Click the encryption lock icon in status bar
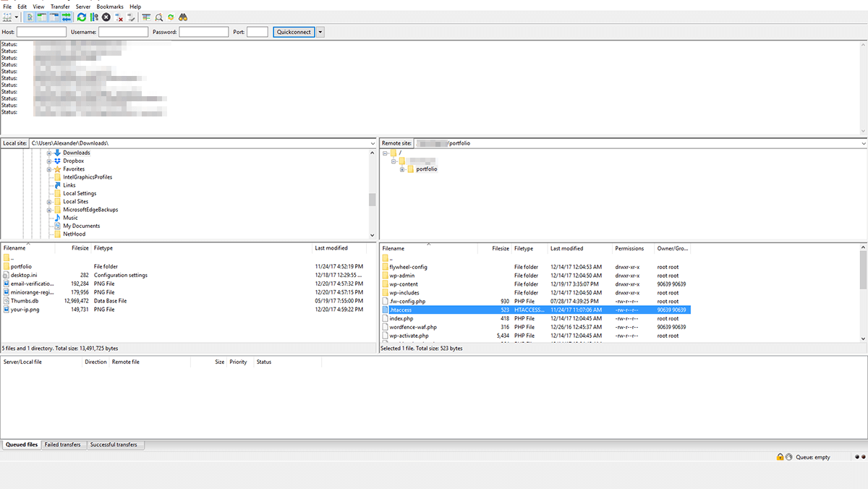This screenshot has height=489, width=868. pos(780,457)
